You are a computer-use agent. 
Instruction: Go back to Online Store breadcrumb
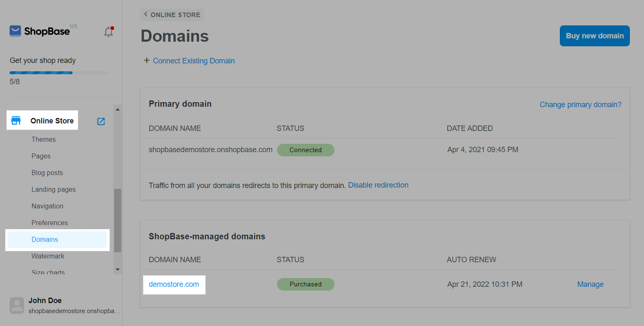point(172,15)
